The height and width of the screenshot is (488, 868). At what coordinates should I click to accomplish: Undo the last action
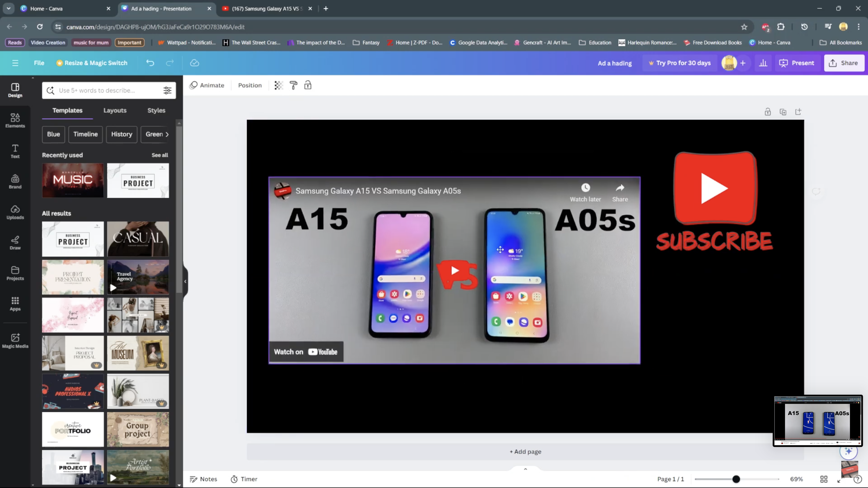click(x=150, y=63)
